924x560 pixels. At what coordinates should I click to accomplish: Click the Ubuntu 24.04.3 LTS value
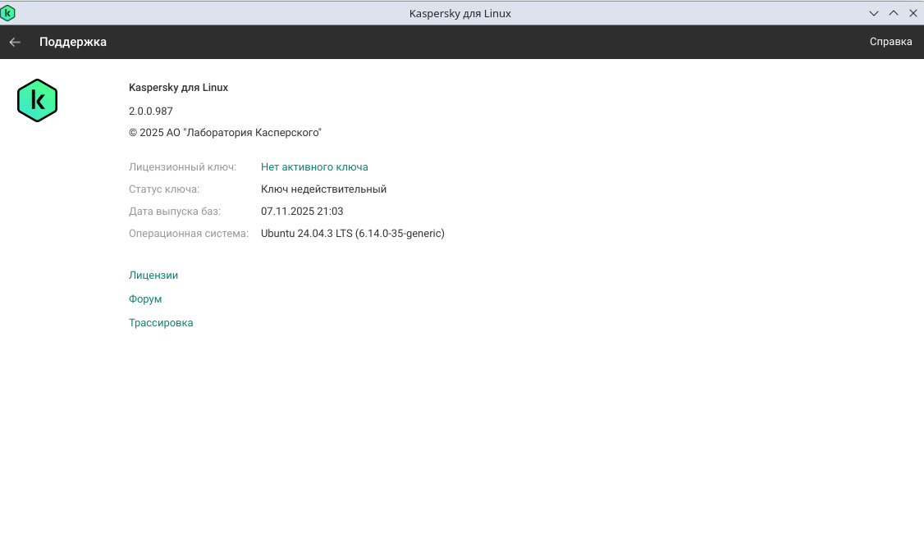point(352,234)
